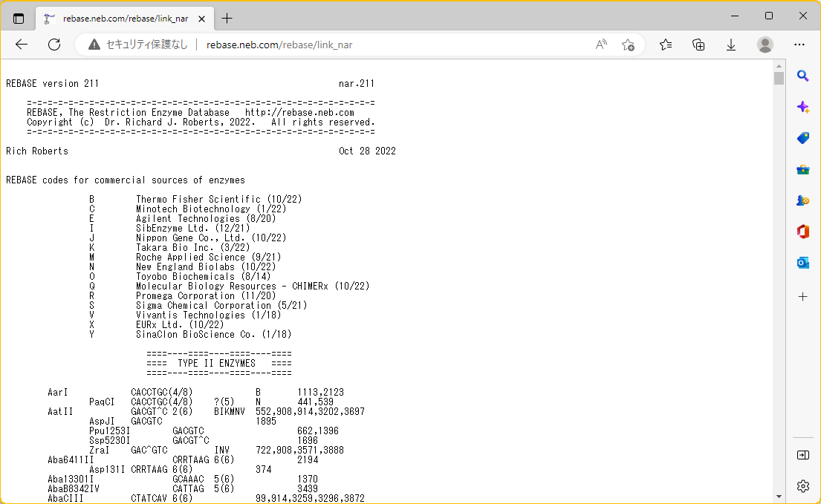Click the text 'REBASE version 211'

pos(52,84)
